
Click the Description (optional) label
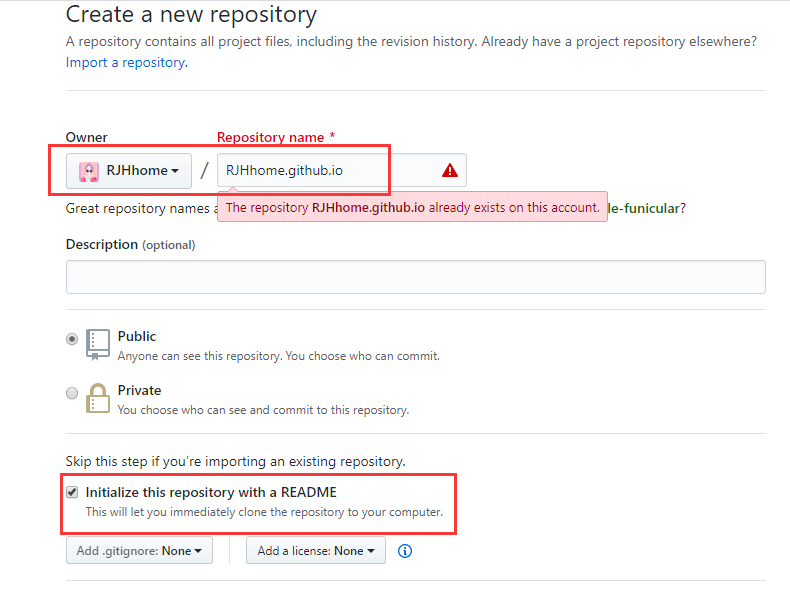(130, 244)
